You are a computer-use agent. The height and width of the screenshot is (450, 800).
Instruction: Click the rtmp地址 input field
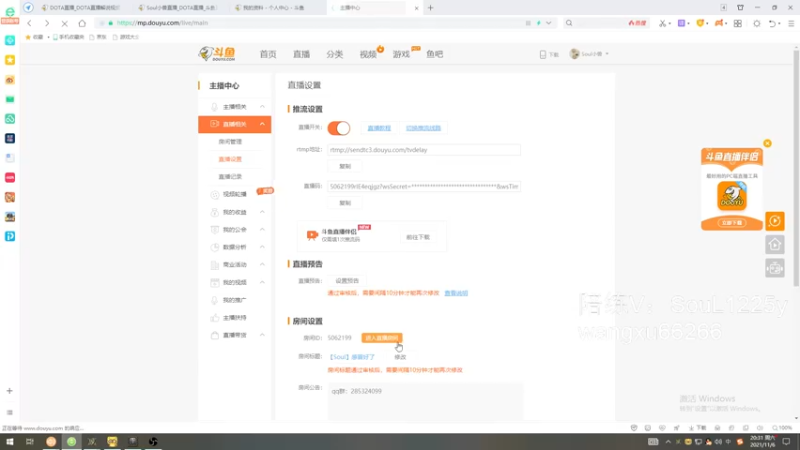424,150
